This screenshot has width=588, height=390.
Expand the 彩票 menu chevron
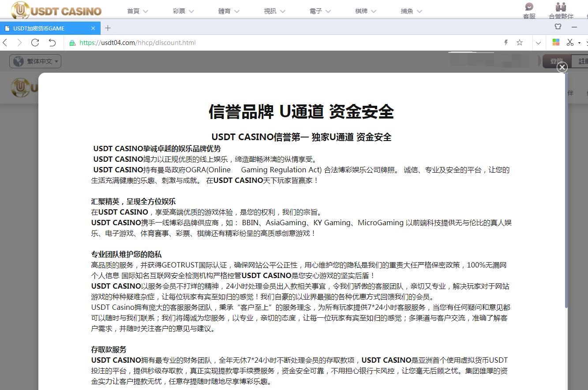click(191, 11)
